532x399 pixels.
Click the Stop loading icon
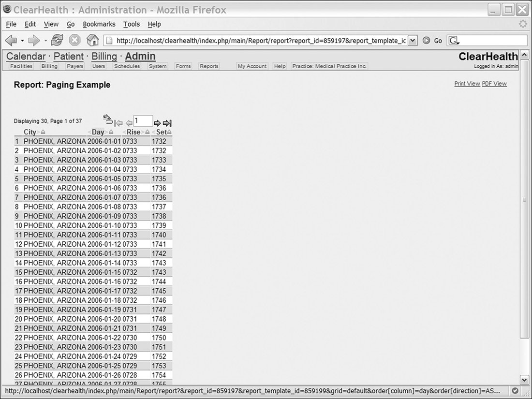pyautogui.click(x=74, y=40)
